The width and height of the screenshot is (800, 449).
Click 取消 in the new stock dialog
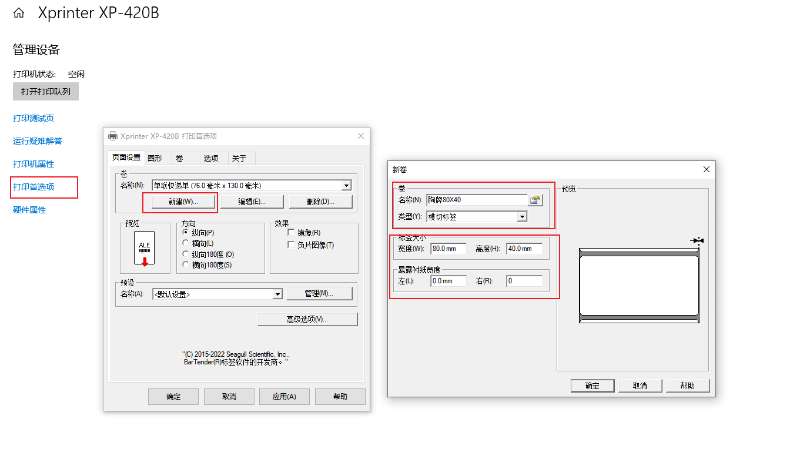pos(640,386)
